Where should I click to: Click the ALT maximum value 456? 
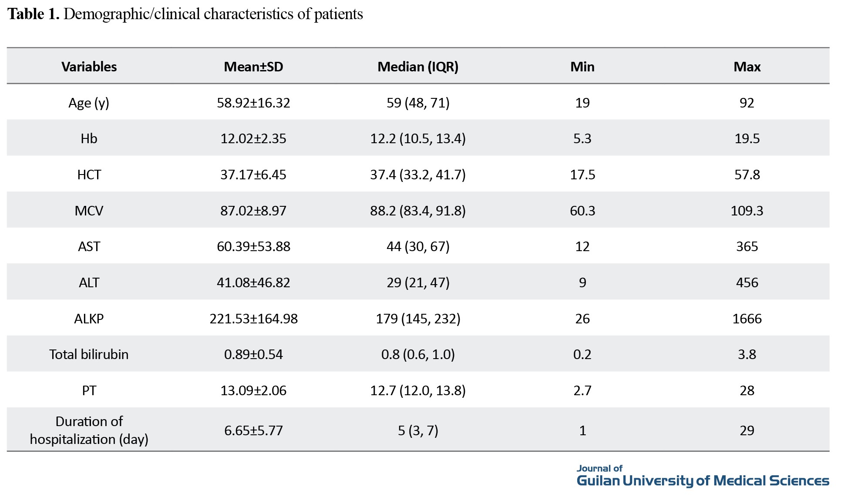[x=747, y=282]
